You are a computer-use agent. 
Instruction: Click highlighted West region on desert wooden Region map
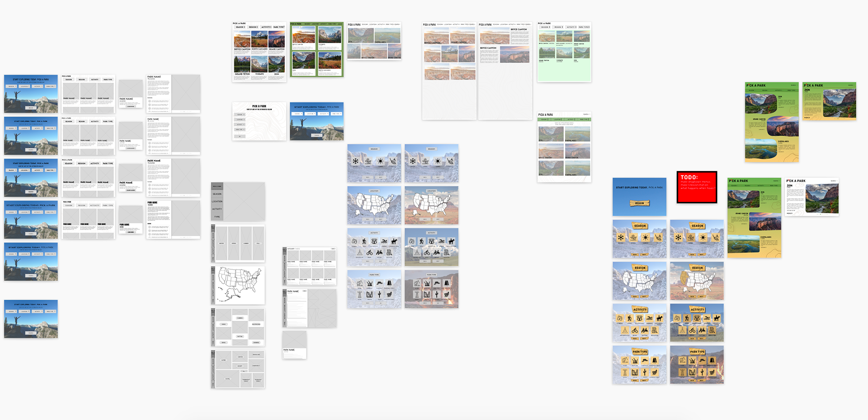684,278
